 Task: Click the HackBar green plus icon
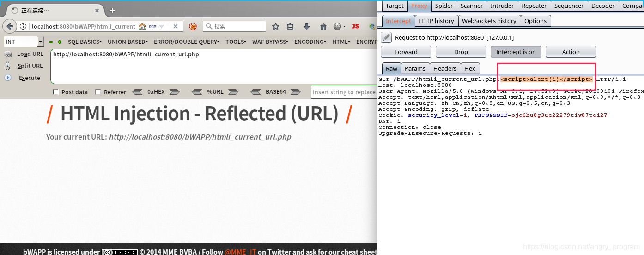point(59,42)
